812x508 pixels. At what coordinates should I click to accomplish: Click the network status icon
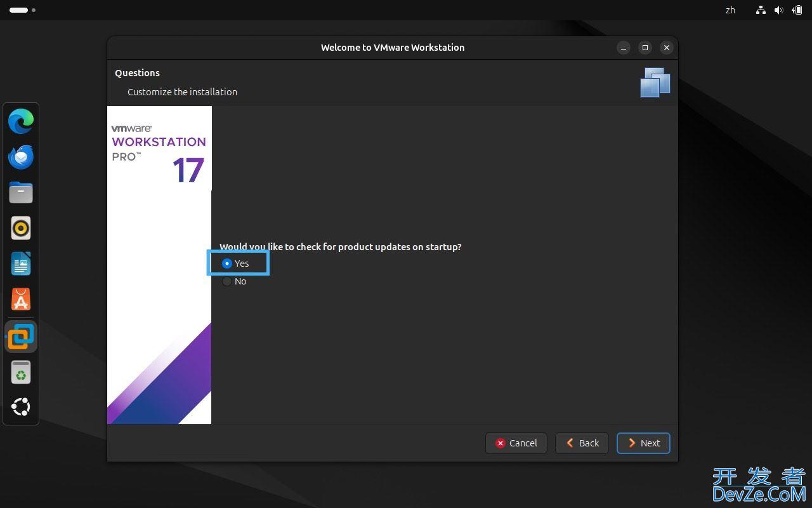[761, 10]
